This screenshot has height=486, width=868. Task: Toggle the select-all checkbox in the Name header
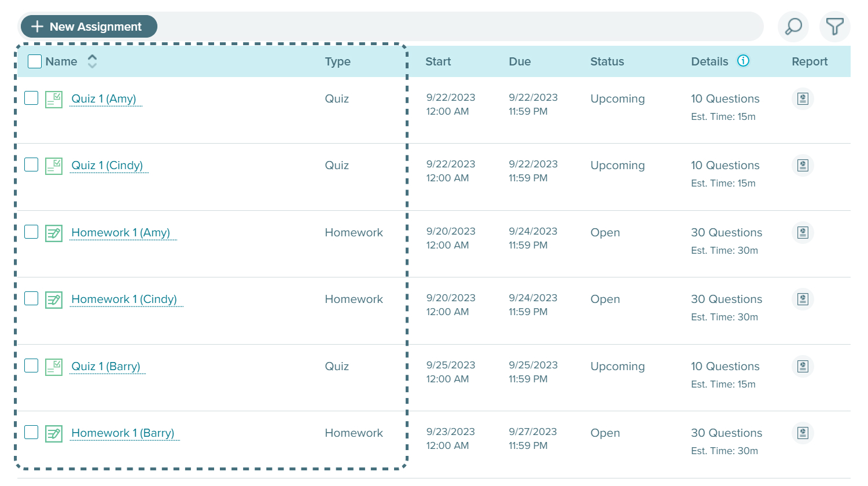35,61
